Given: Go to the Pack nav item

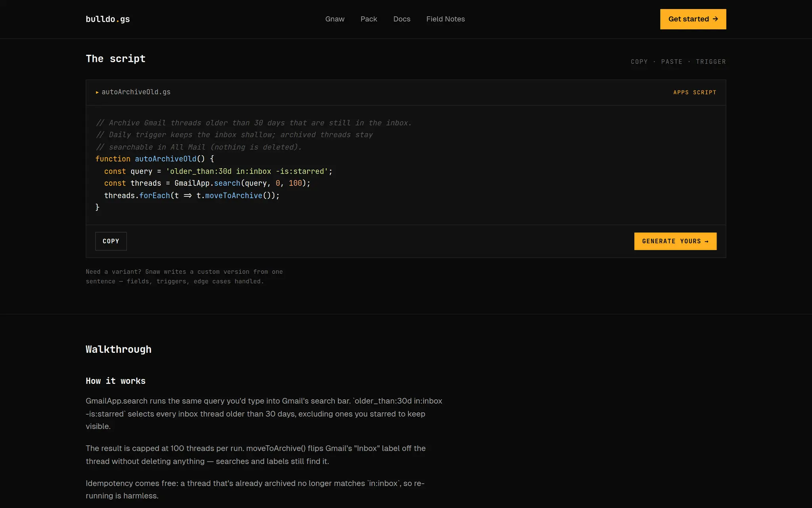Looking at the screenshot, I should (369, 19).
